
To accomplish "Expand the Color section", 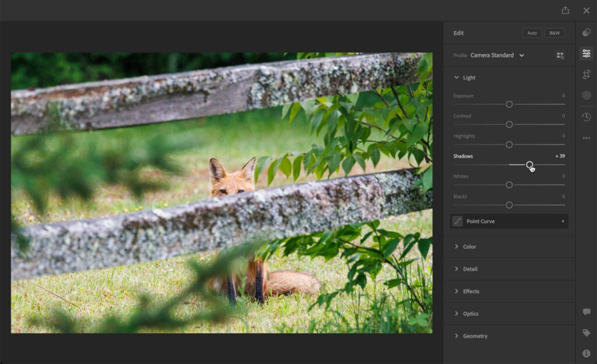I will (x=465, y=246).
